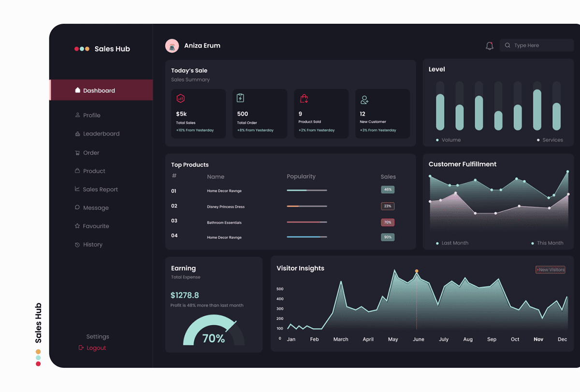
Task: Open notifications bell icon
Action: point(490,46)
